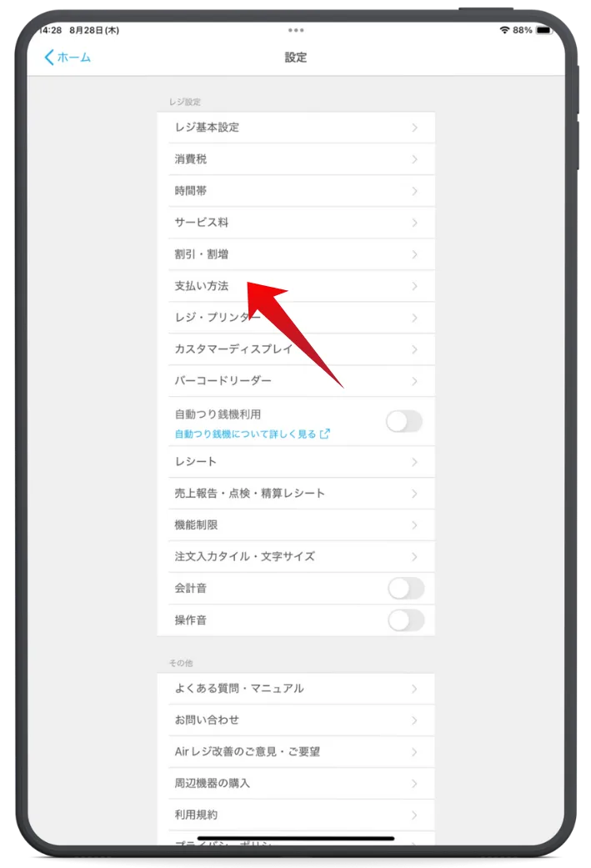Open the three-dot multitasking menu
The width and height of the screenshot is (591, 868).
pyautogui.click(x=295, y=30)
